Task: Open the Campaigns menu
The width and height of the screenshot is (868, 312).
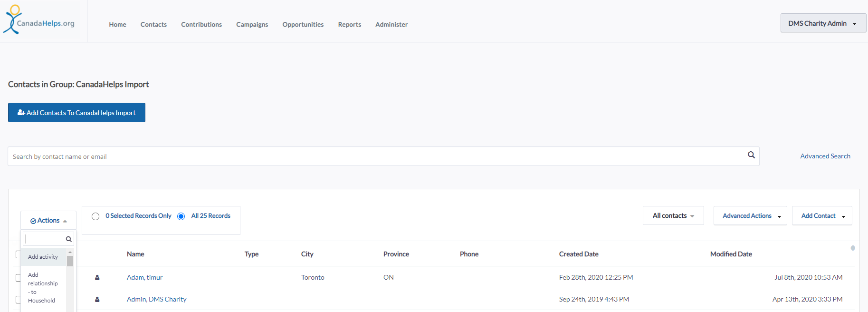Action: pos(252,24)
